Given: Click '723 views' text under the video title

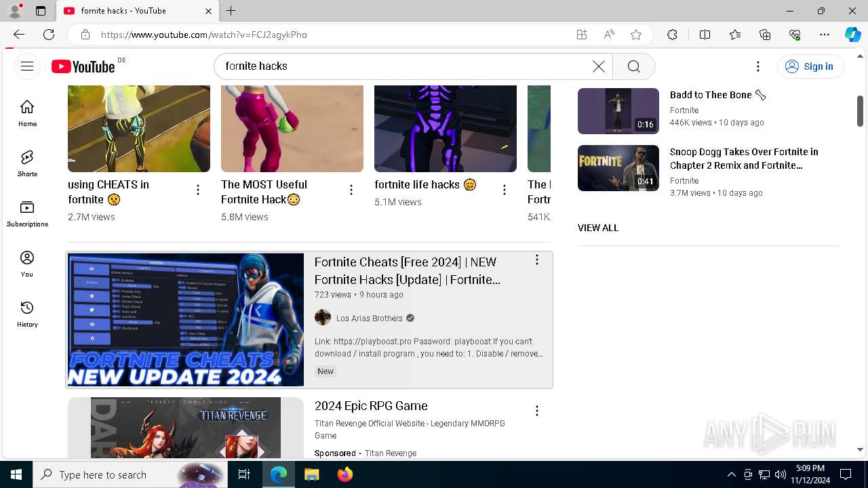Looking at the screenshot, I should pyautogui.click(x=333, y=295).
